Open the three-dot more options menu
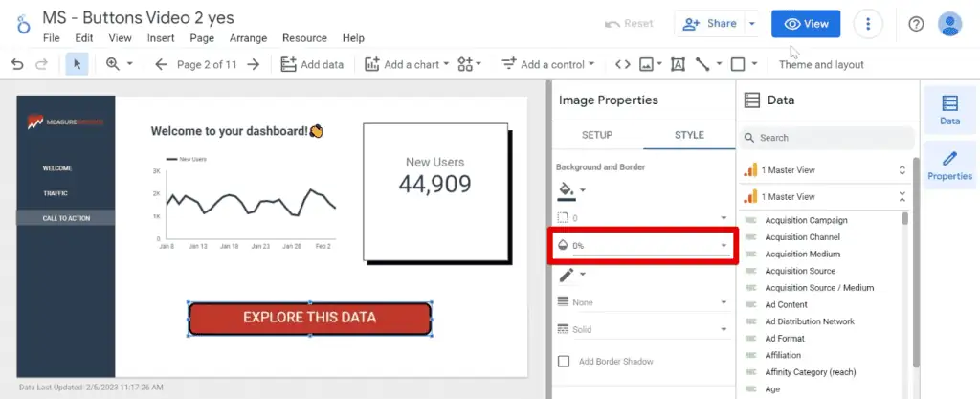The height and width of the screenshot is (399, 980). click(868, 24)
